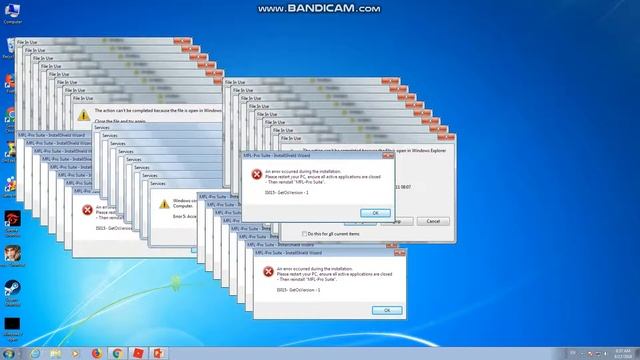The width and height of the screenshot is (640, 360).
Task: Open Firefox from the taskbar
Action: click(x=97, y=353)
